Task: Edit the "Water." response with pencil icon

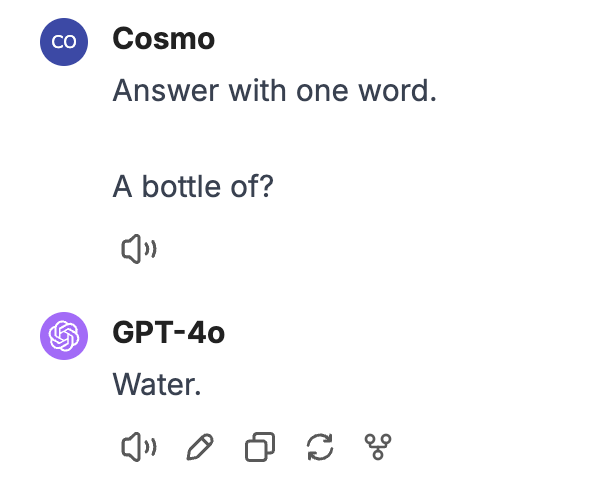Action: pos(200,447)
